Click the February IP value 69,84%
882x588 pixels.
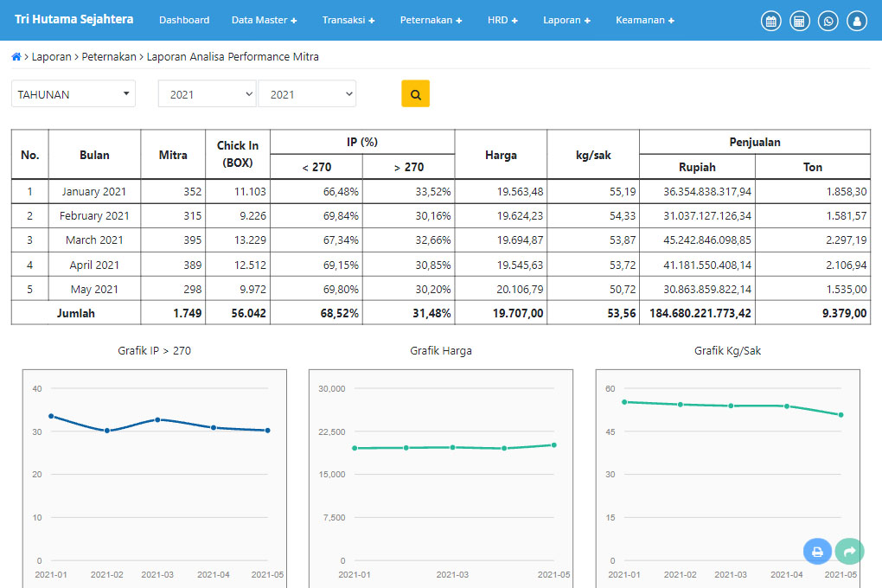pos(341,215)
